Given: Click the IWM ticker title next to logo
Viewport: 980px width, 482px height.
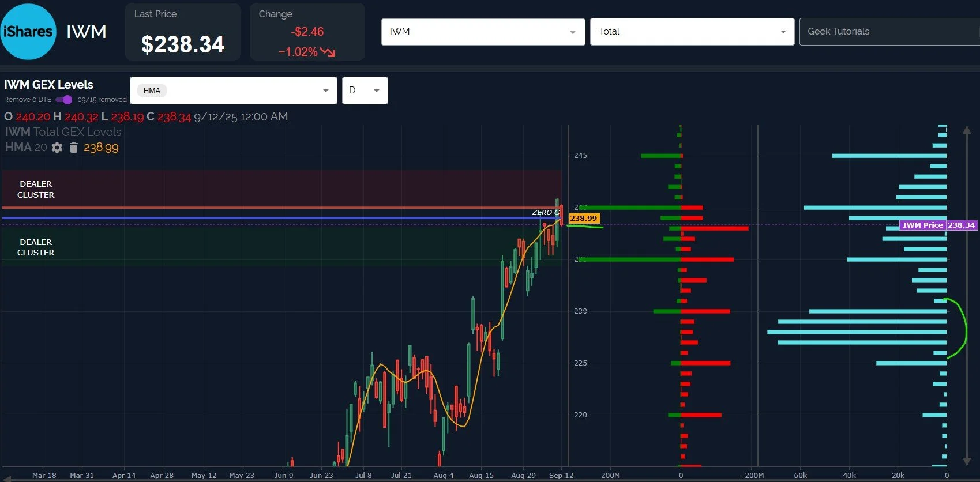Looking at the screenshot, I should pyautogui.click(x=87, y=32).
